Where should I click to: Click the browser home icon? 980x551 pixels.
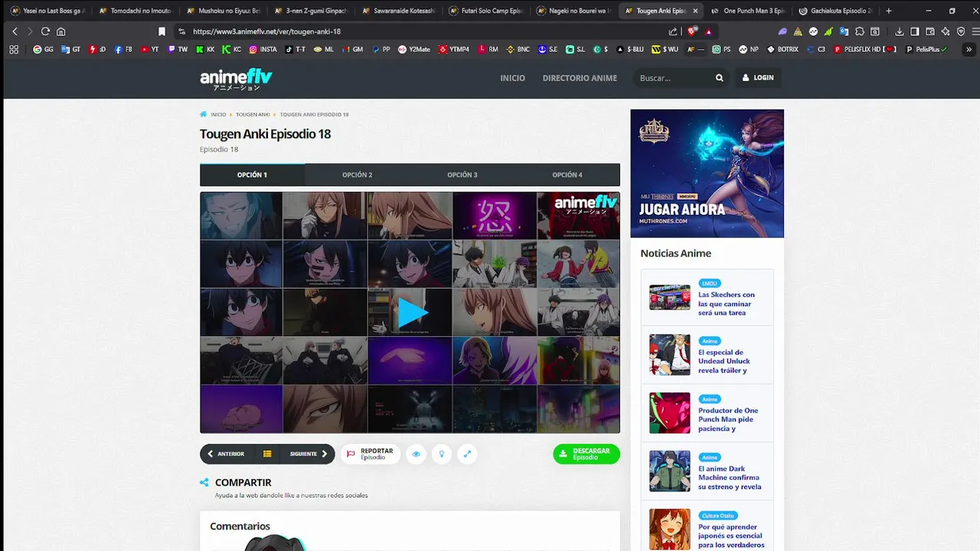point(61,31)
